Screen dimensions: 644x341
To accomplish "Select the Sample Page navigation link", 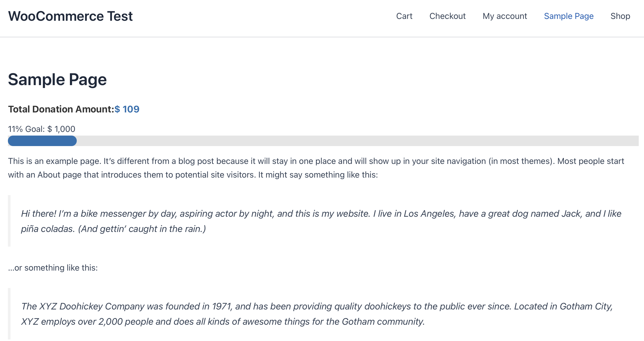I will click(569, 16).
